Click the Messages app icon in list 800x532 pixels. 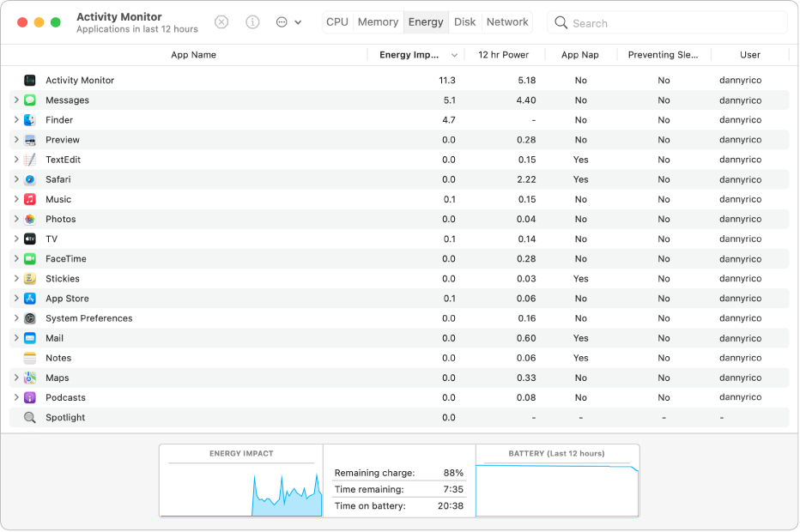30,100
